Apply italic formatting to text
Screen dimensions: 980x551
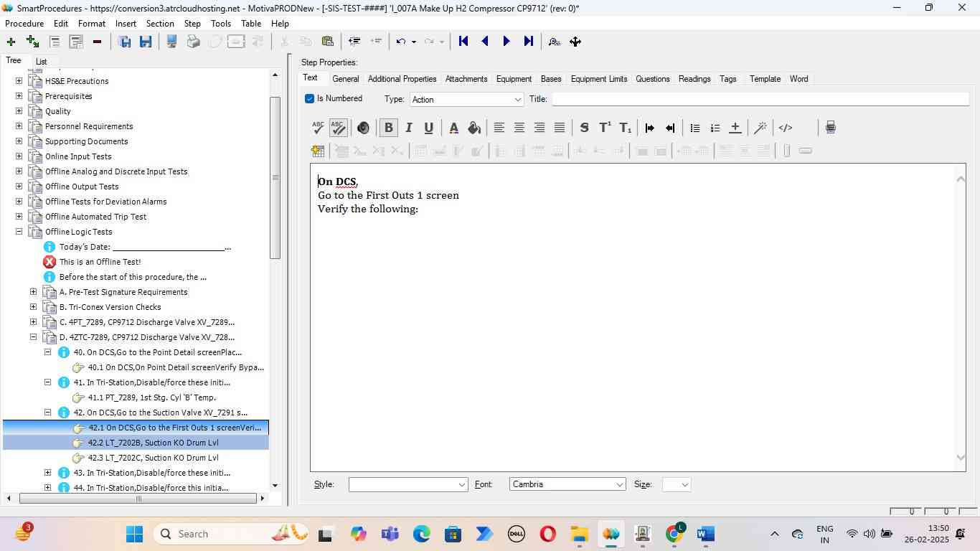[x=408, y=128]
